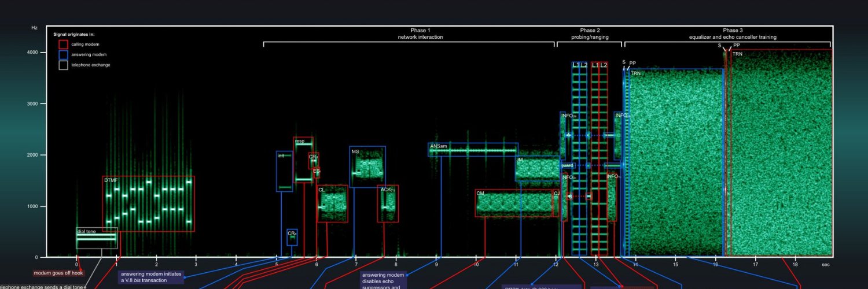Viewport: 868px width, 289px height.
Task: Click the TRN label in the blue-outlined block
Action: pyautogui.click(x=635, y=73)
